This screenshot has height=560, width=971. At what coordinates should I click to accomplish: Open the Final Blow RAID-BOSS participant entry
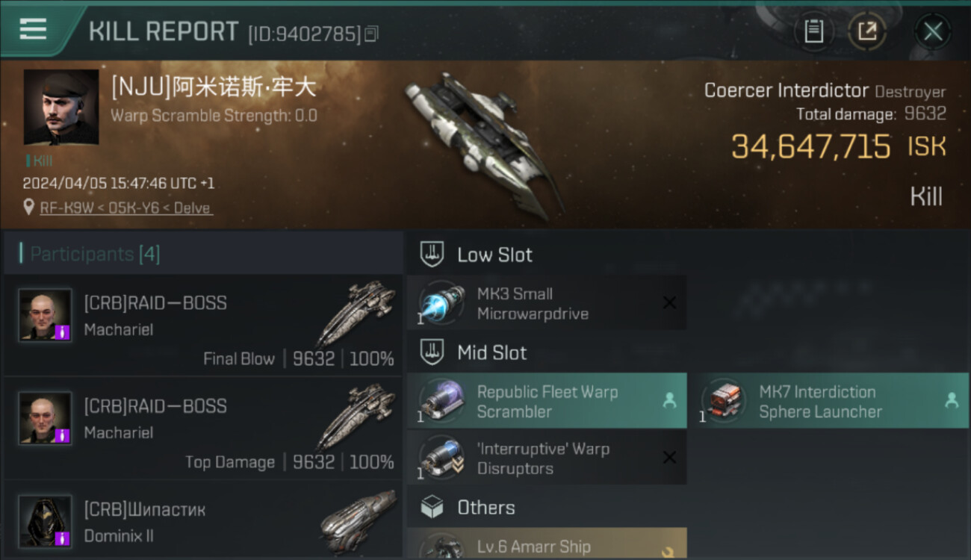click(203, 326)
